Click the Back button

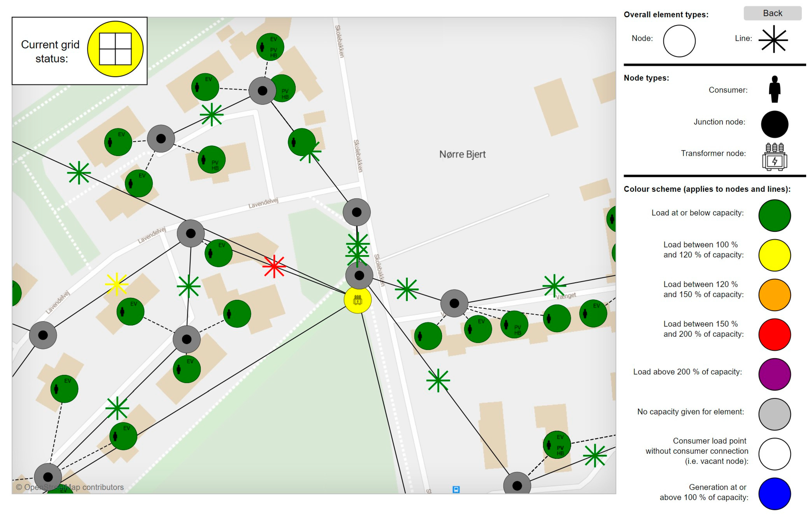(772, 13)
